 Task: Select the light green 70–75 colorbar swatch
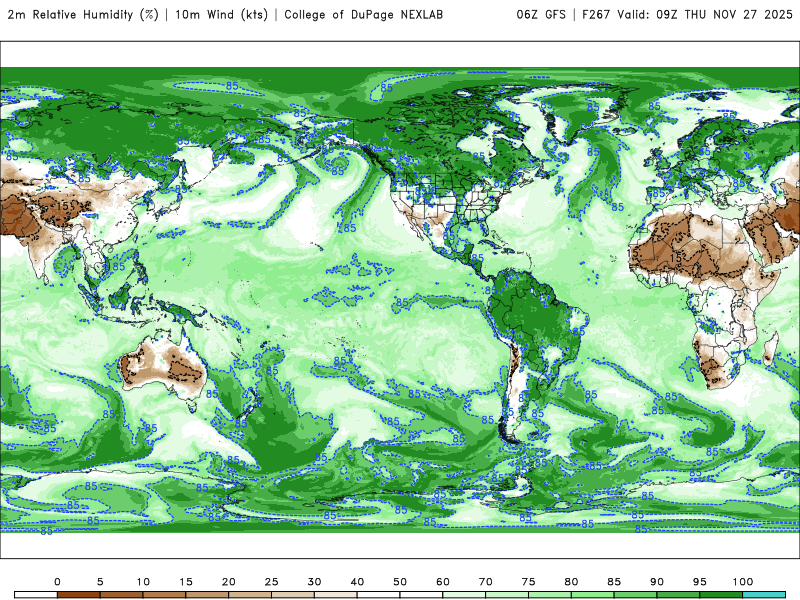(x=507, y=595)
